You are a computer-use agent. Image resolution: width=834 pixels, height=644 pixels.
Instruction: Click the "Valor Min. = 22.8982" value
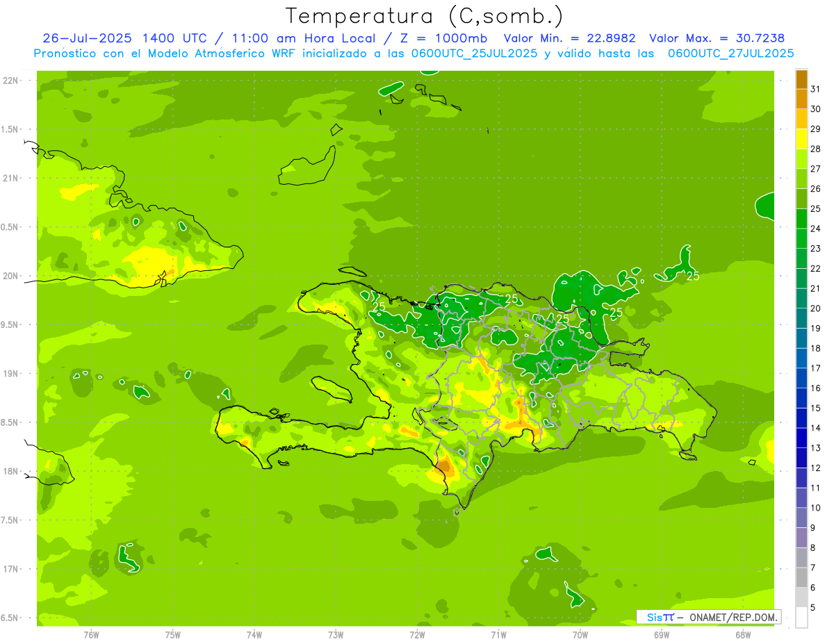point(569,38)
